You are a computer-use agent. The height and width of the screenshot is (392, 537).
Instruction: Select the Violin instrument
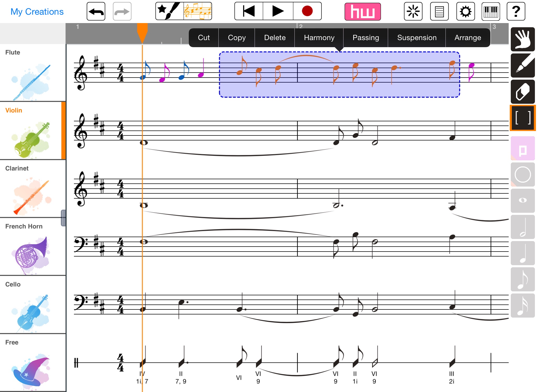[x=31, y=131]
